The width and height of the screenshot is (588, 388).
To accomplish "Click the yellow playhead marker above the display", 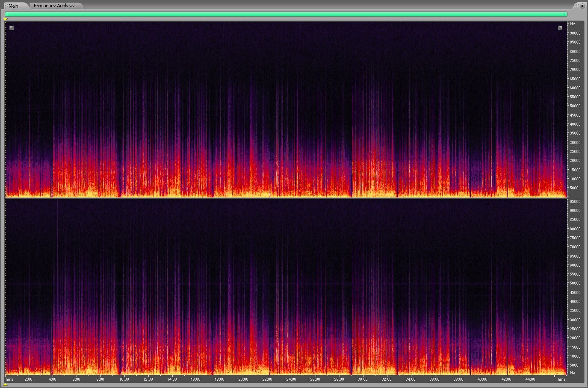I will pos(5,20).
